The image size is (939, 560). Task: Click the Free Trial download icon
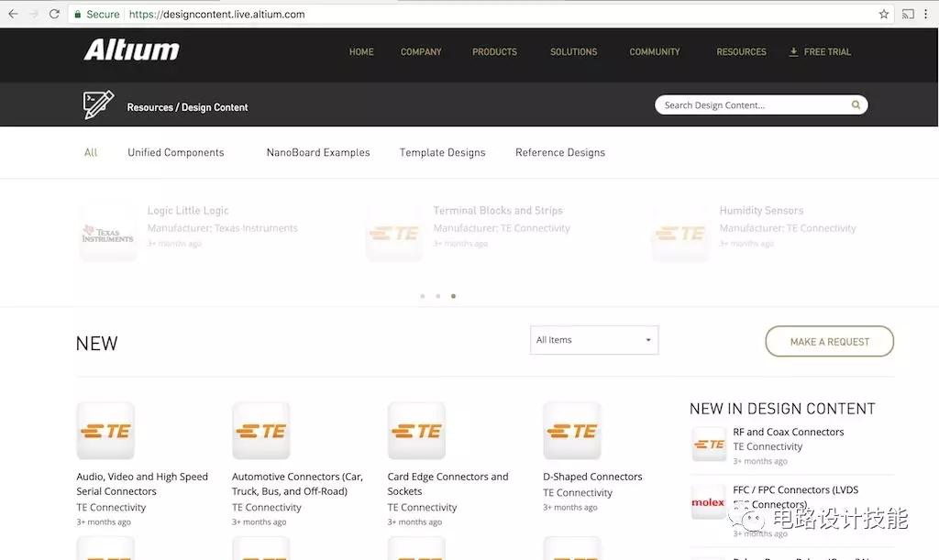[793, 52]
